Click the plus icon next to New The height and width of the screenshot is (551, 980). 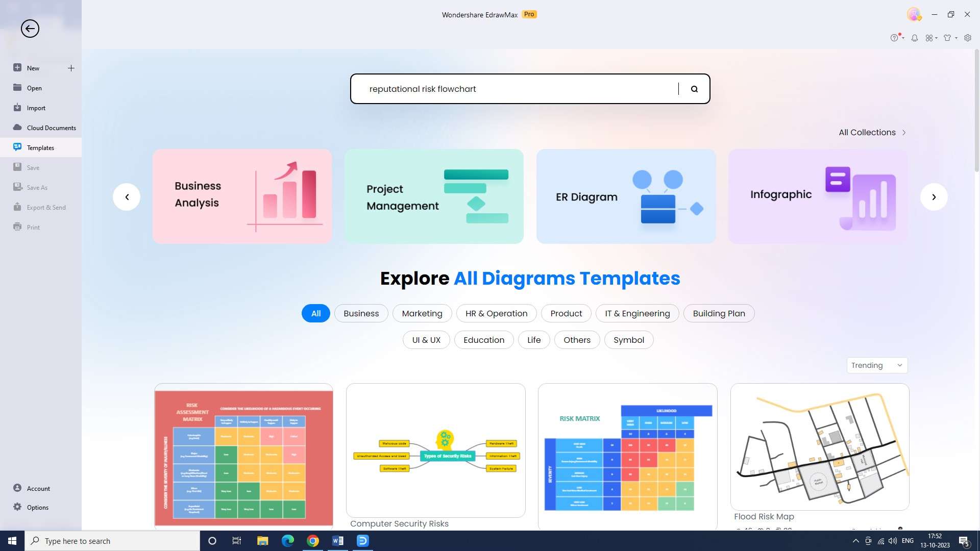point(71,68)
